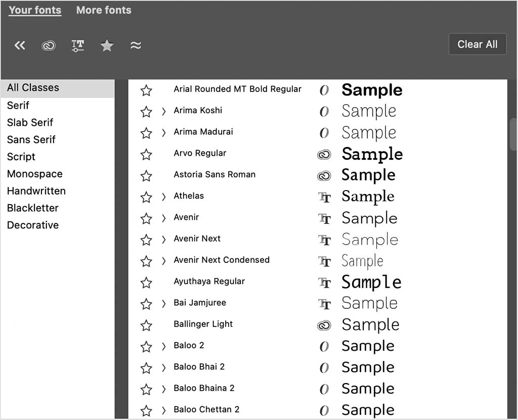Expand Avenir Next Condensed family
This screenshot has width=518, height=420.
click(163, 261)
